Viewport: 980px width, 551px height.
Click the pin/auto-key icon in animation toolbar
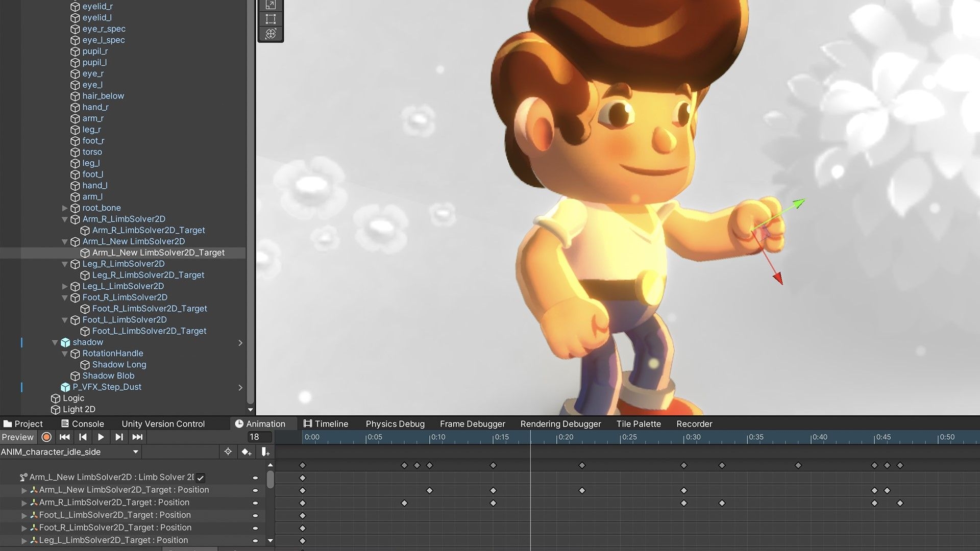coord(228,451)
